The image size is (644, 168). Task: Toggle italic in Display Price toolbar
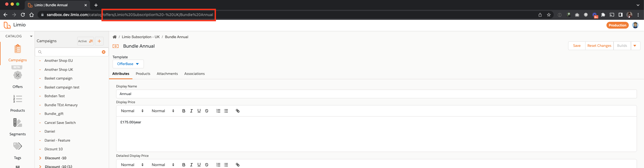click(191, 111)
